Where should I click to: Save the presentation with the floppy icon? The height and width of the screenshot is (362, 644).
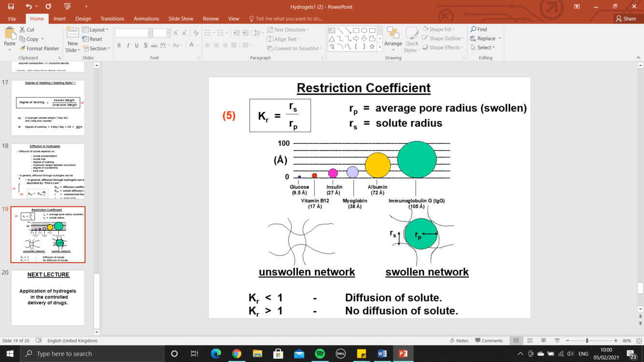click(11, 7)
